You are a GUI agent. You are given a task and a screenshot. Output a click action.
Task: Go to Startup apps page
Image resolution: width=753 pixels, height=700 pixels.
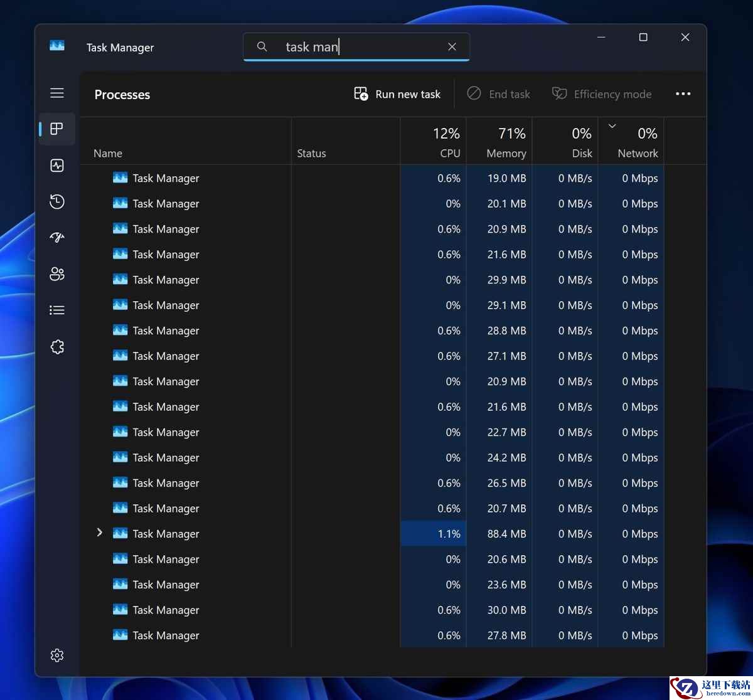coord(57,238)
